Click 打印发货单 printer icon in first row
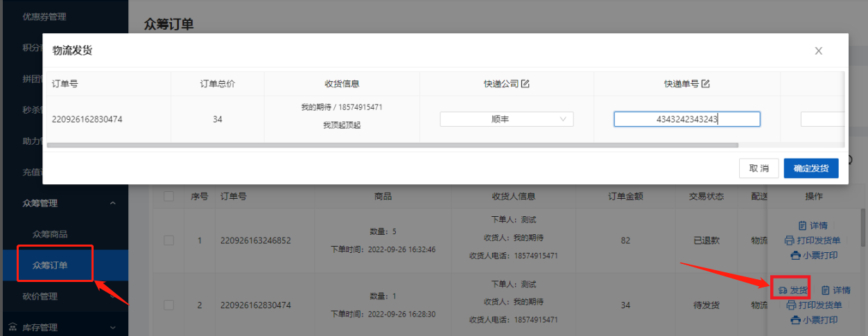The width and height of the screenshot is (868, 336). click(x=789, y=240)
